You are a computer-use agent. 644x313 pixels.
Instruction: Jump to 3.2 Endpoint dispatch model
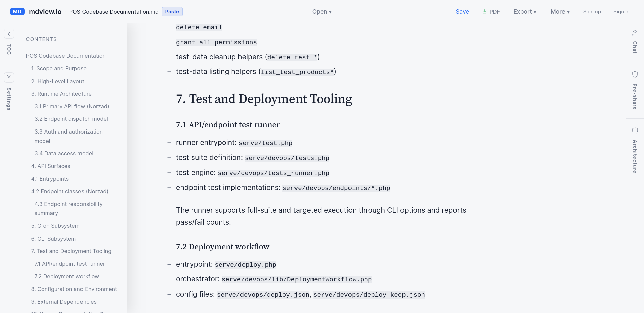[71, 119]
